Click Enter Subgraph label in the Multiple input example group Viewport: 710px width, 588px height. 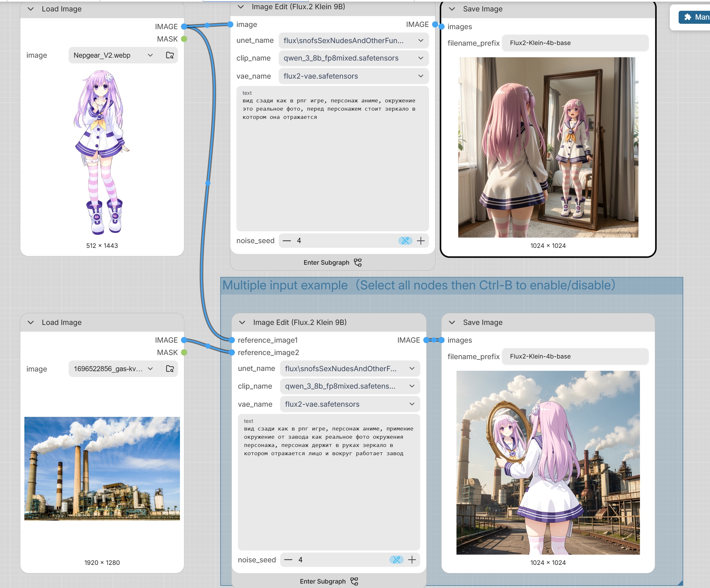tap(323, 581)
